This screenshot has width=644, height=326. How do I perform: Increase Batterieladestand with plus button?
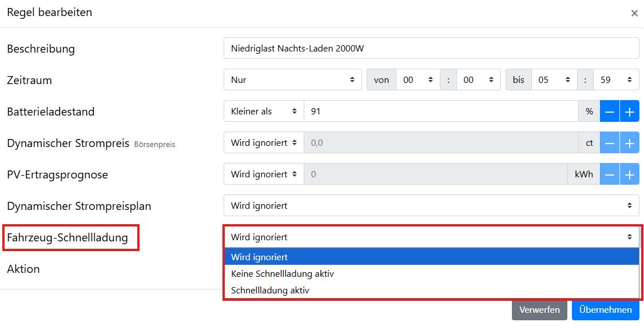629,112
